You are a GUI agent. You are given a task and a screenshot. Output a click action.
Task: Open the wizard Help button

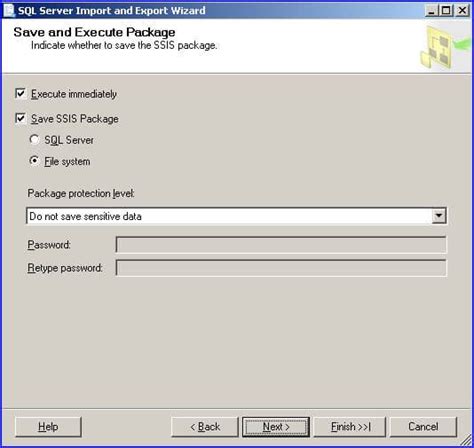48,427
